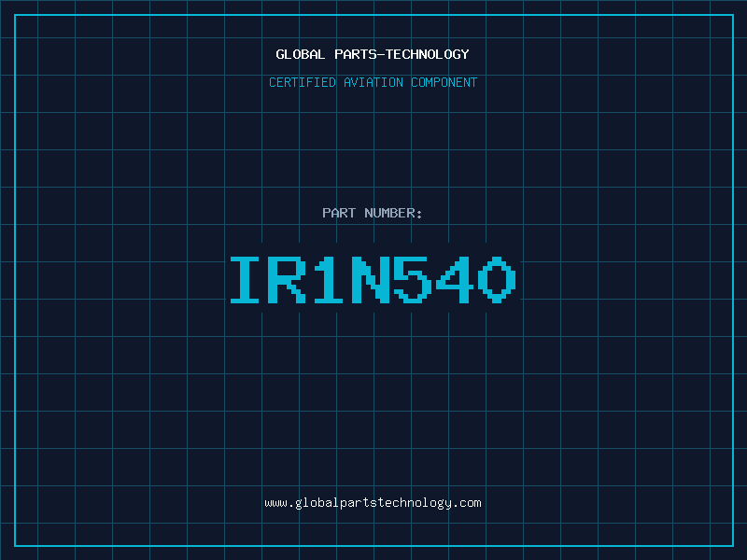Screen dimensions: 747x560
Task: Click the word COMPONENT in the subtitle
Action: (x=444, y=82)
